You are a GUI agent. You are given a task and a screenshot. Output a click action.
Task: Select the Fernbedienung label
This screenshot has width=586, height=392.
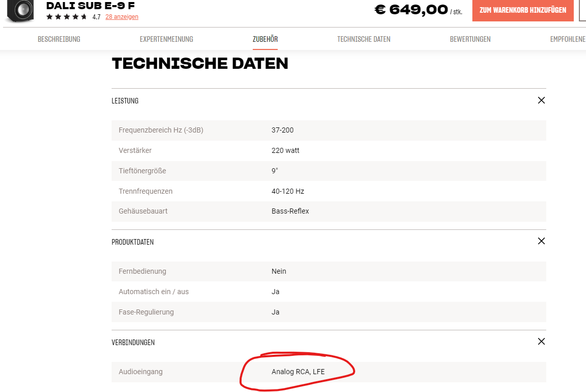pyautogui.click(x=142, y=271)
